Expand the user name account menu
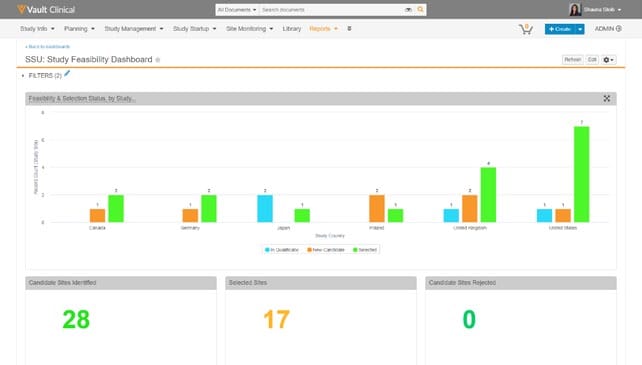642x365 pixels. (x=602, y=10)
